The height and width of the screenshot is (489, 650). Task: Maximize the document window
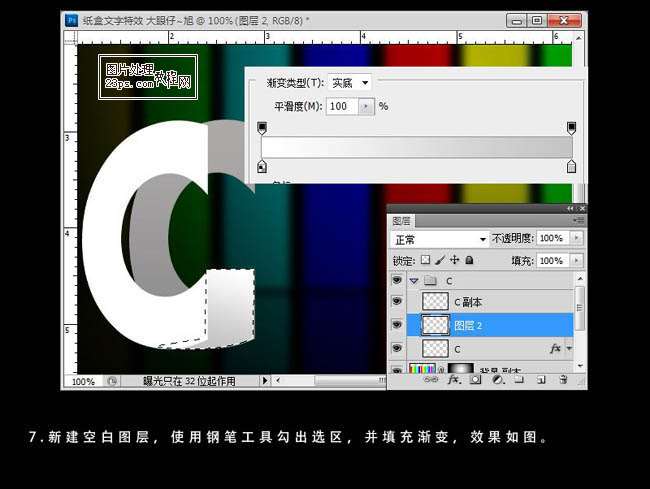(x=537, y=21)
